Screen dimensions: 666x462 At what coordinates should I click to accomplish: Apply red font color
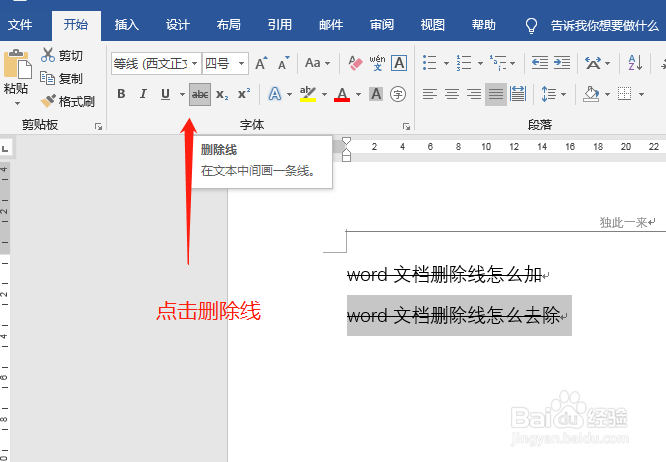click(342, 94)
